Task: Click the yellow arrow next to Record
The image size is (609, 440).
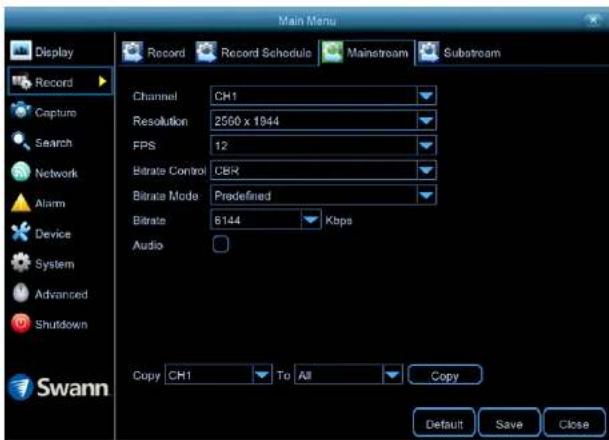Action: (x=102, y=82)
